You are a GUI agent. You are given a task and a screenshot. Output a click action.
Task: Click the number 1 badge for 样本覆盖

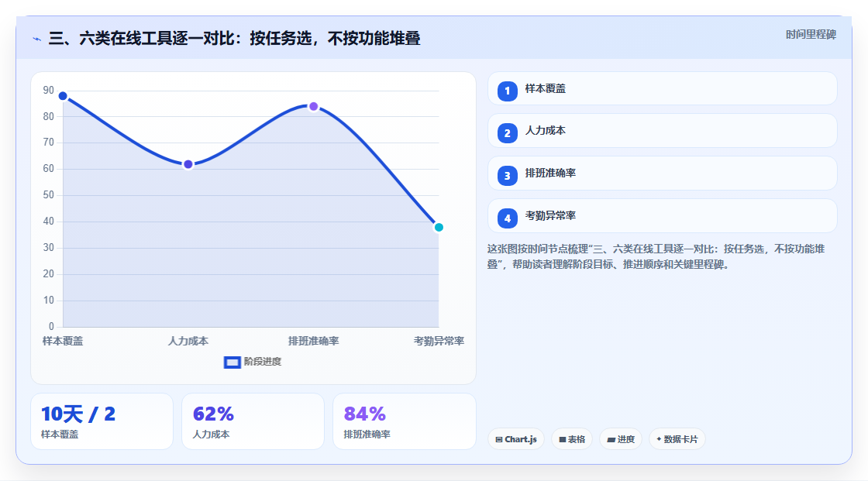click(x=507, y=91)
